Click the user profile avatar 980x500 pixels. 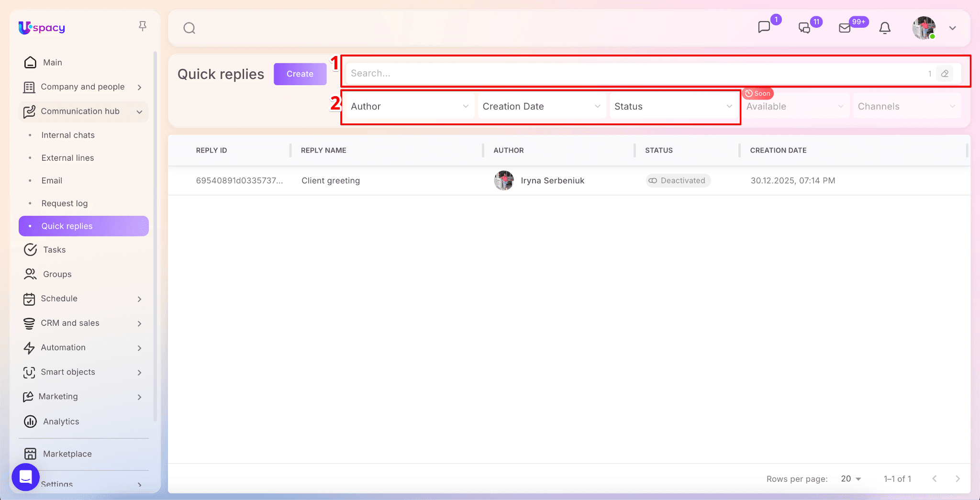pyautogui.click(x=924, y=28)
